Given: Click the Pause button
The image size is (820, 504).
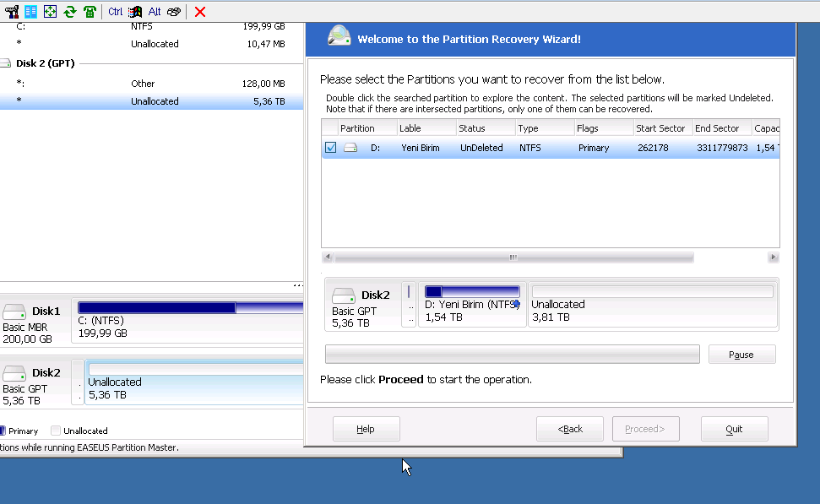Looking at the screenshot, I should click(741, 355).
